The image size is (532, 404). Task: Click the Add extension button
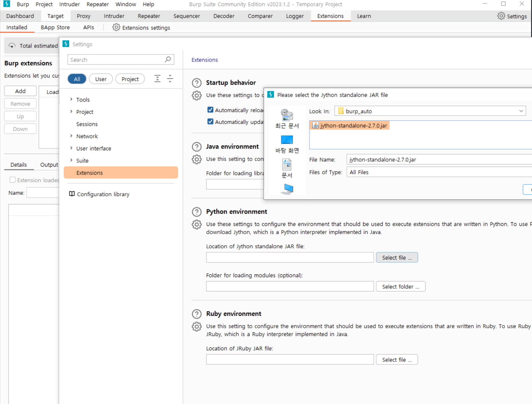20,91
